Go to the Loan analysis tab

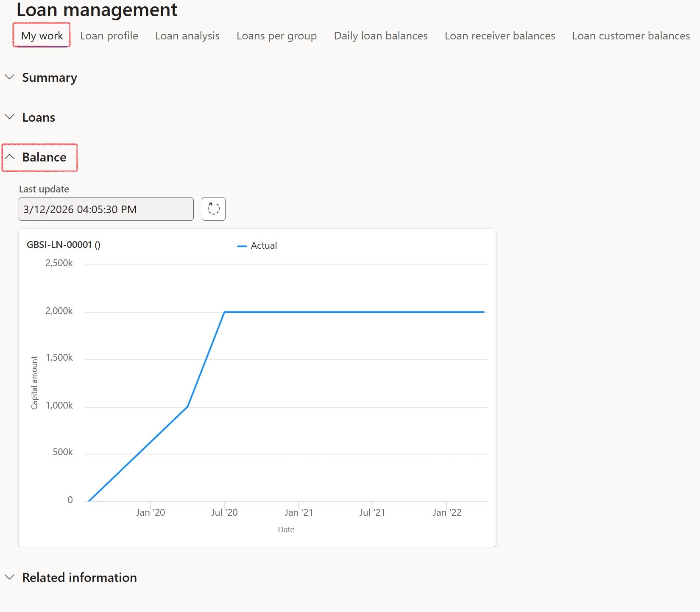pos(187,36)
